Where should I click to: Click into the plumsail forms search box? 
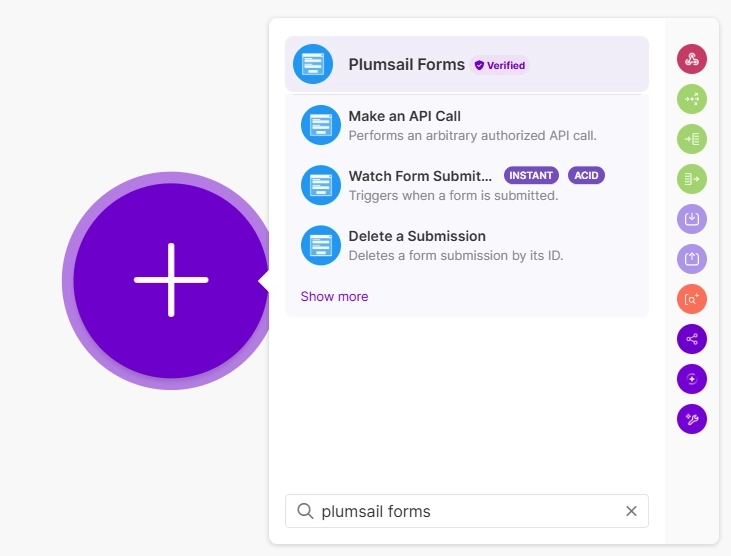[460, 511]
